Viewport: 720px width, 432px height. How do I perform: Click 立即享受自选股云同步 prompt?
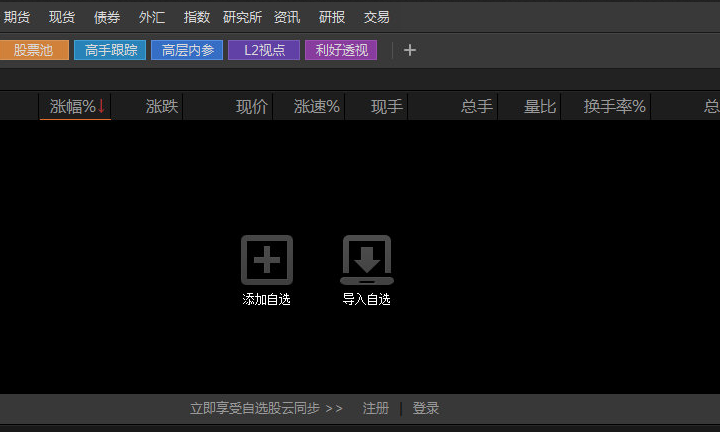(x=266, y=408)
